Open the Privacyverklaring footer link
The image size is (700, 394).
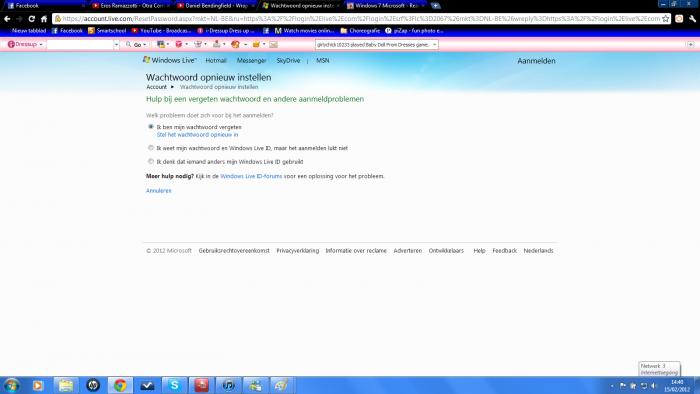click(x=298, y=251)
